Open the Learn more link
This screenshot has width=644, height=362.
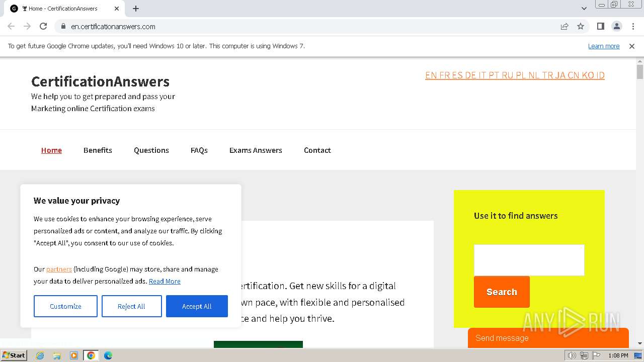[604, 46]
